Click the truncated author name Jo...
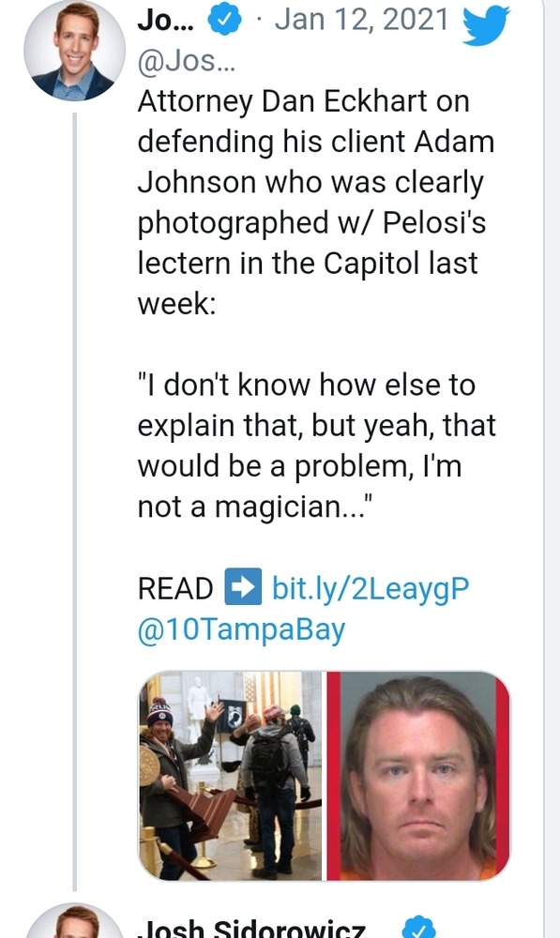This screenshot has height=938, width=560. point(166,21)
